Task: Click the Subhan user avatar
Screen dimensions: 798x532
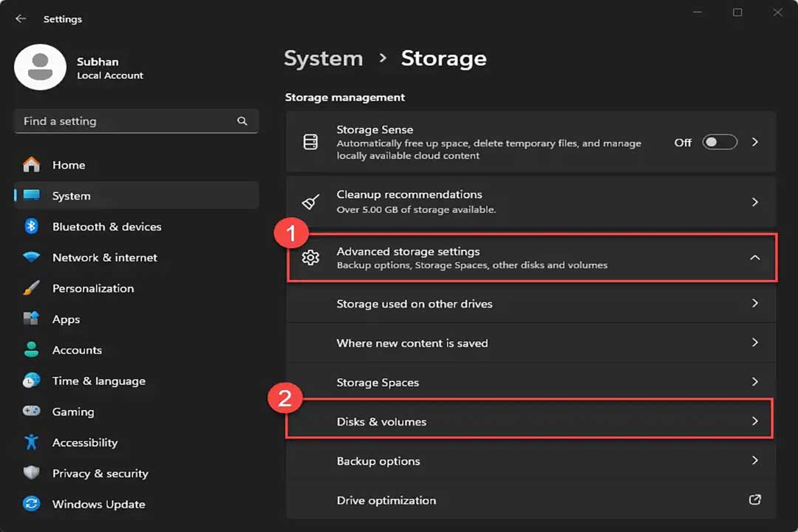Action: [x=40, y=67]
